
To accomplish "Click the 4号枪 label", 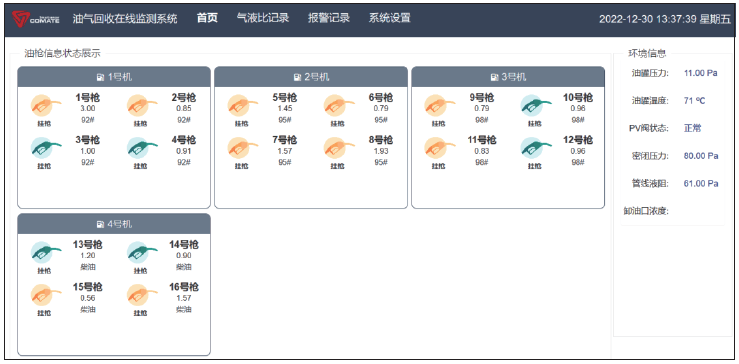I will point(184,140).
